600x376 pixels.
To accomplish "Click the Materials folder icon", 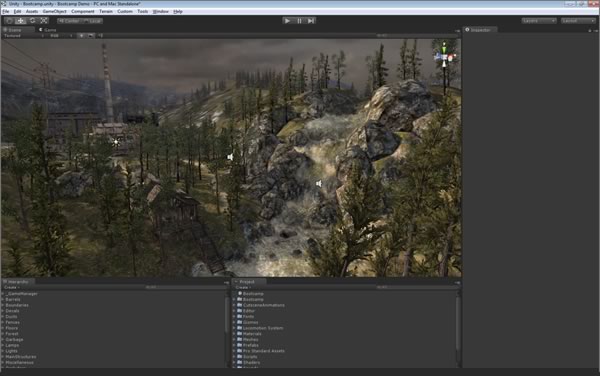I will click(x=240, y=334).
